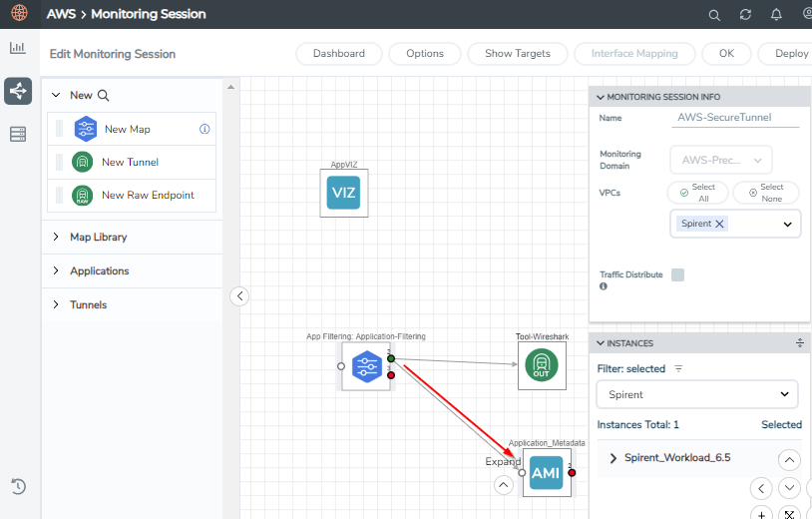Click Select None VPCs option
Screen dimensions: 812x519
(766, 193)
